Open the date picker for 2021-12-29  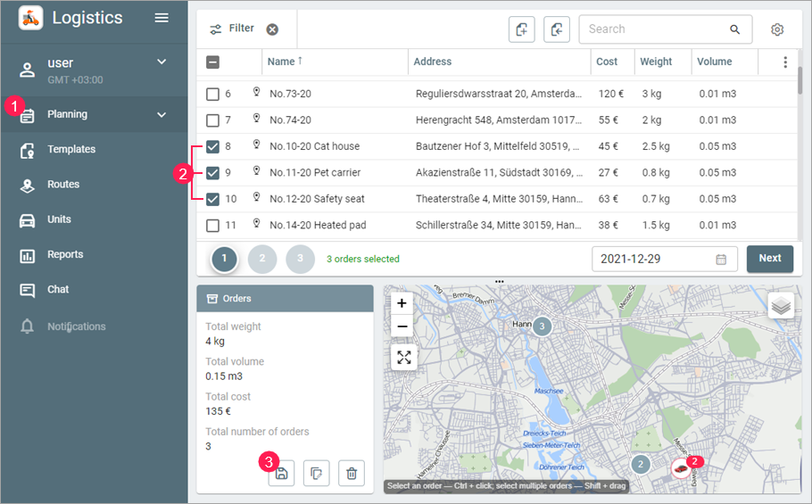[721, 259]
